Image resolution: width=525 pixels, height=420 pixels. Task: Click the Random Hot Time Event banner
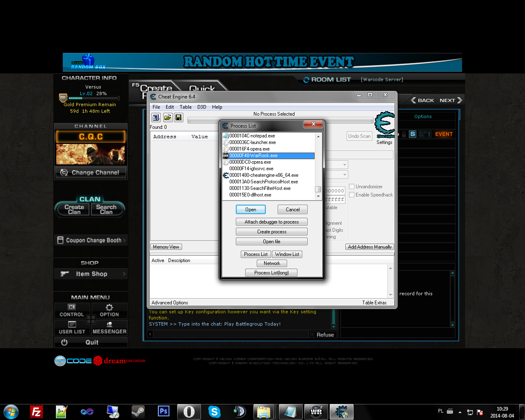click(x=262, y=62)
